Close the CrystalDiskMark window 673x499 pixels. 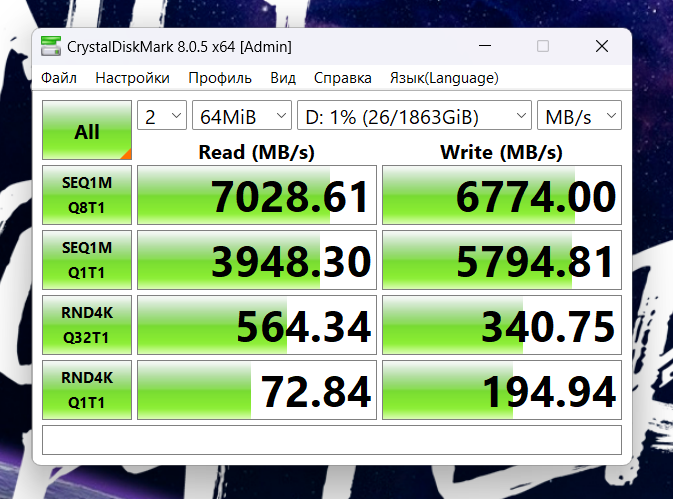pyautogui.click(x=602, y=46)
